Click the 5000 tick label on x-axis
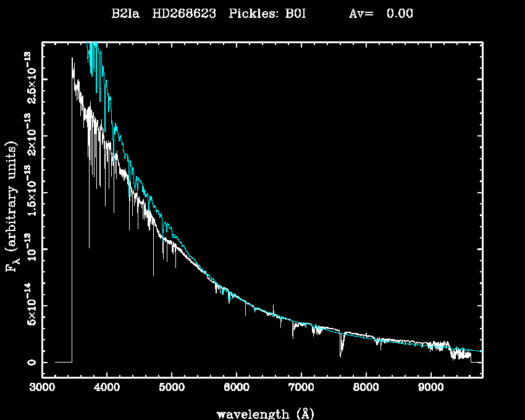The width and height of the screenshot is (525, 420). (x=172, y=389)
